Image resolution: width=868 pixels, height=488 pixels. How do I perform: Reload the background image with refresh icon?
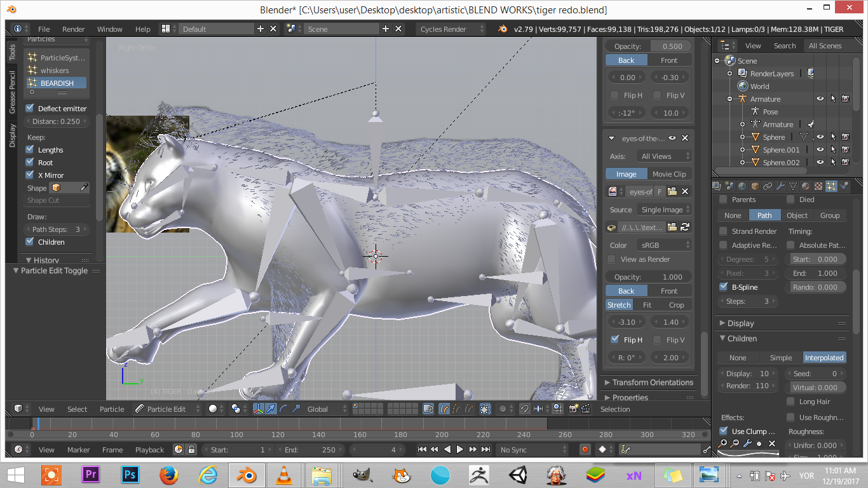coord(685,227)
